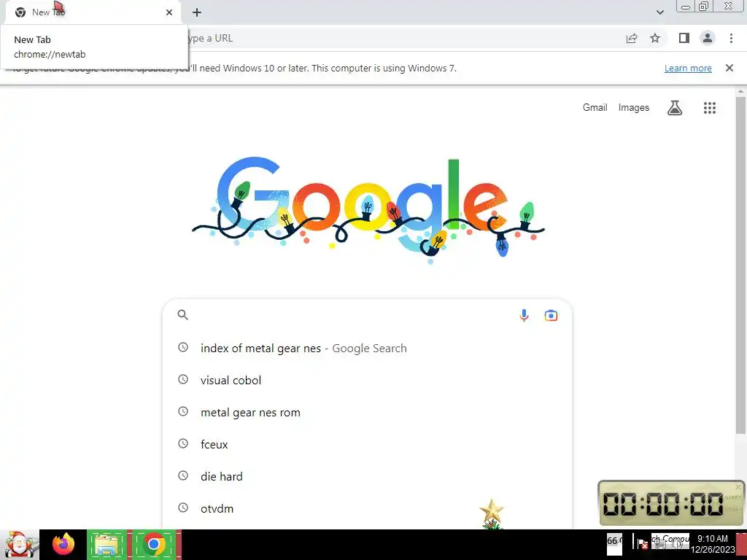
Task: Select suggestion 'die hard'
Action: tap(367, 476)
